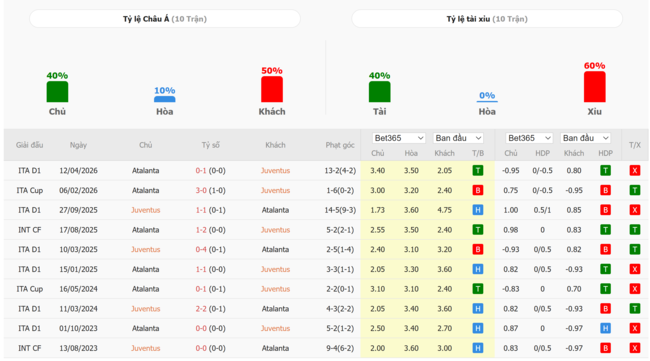Click blue H in T/B column, 15/01/2025 row

pos(478,269)
